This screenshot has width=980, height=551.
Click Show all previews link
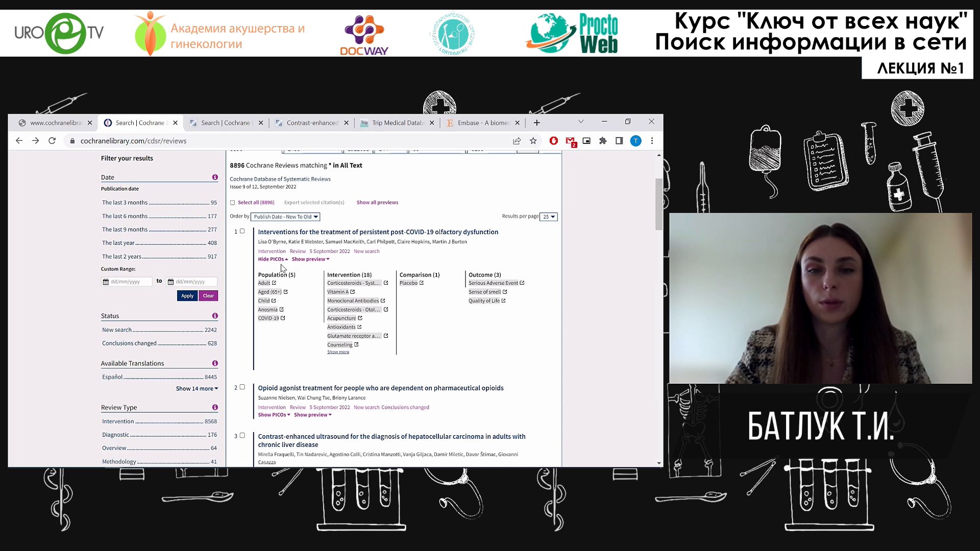tap(378, 203)
